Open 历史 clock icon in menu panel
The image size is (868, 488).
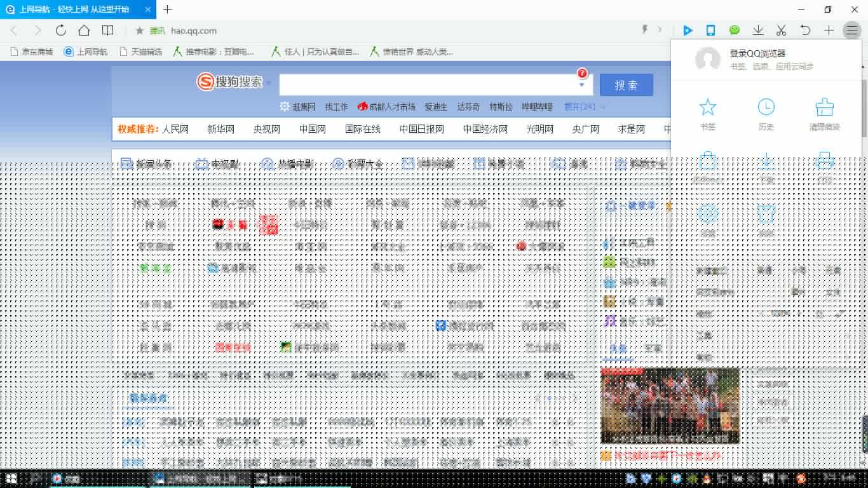tap(766, 114)
